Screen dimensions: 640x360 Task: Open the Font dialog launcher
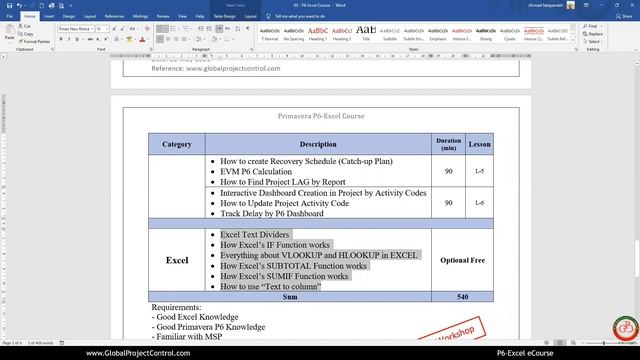tap(151, 49)
